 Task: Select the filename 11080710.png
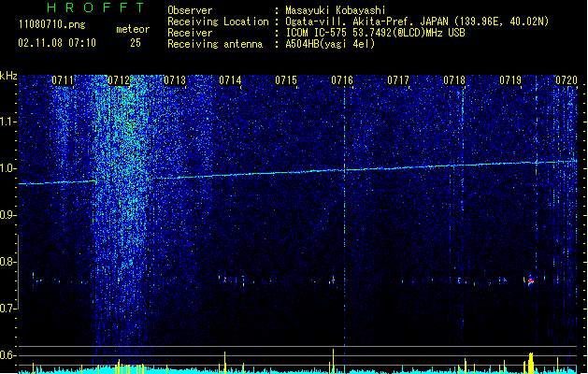point(51,24)
